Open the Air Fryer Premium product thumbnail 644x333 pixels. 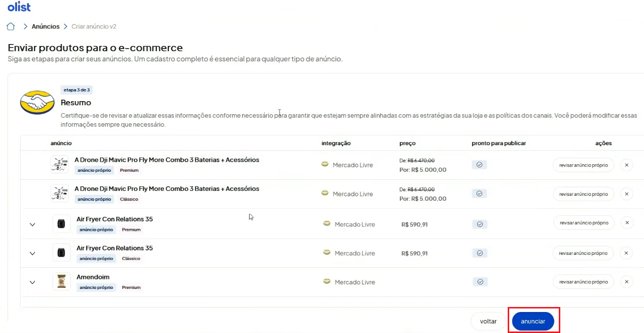[62, 224]
